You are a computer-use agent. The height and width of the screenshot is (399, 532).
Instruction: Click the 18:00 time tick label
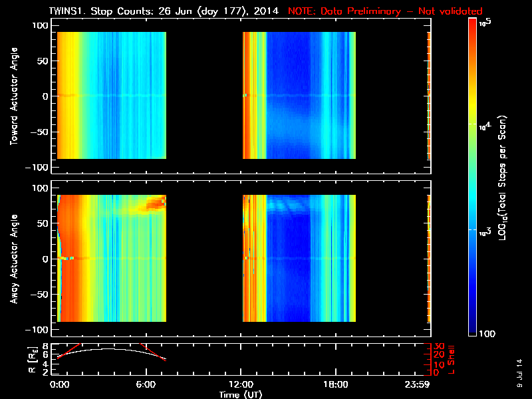click(335, 385)
